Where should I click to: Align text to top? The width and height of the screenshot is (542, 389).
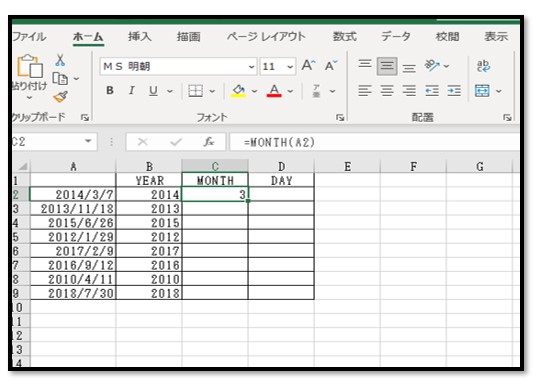tap(365, 65)
